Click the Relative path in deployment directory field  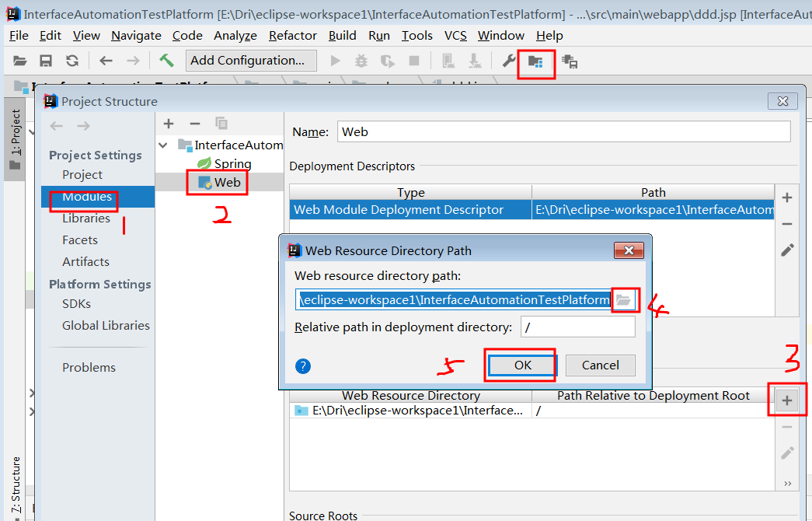click(578, 327)
